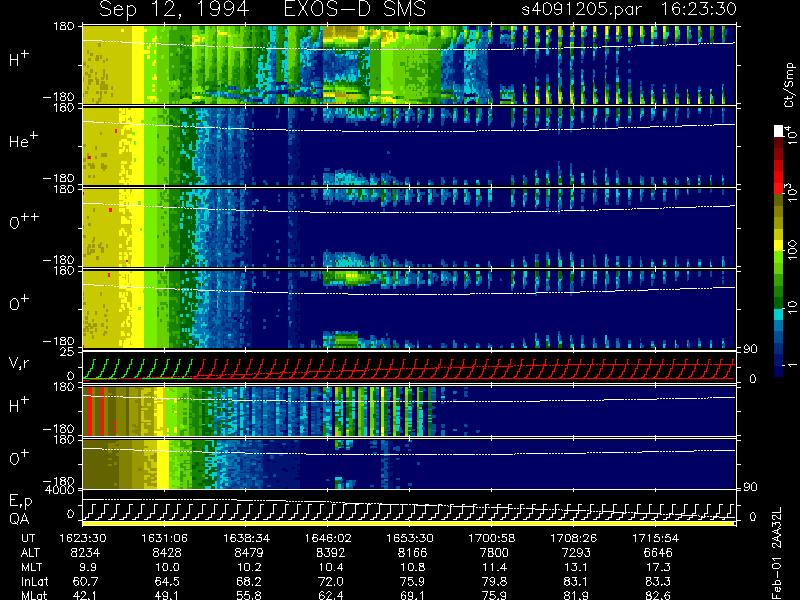Screen dimensions: 800x600
Task: Select the MLT value "10.4"
Action: point(331,567)
